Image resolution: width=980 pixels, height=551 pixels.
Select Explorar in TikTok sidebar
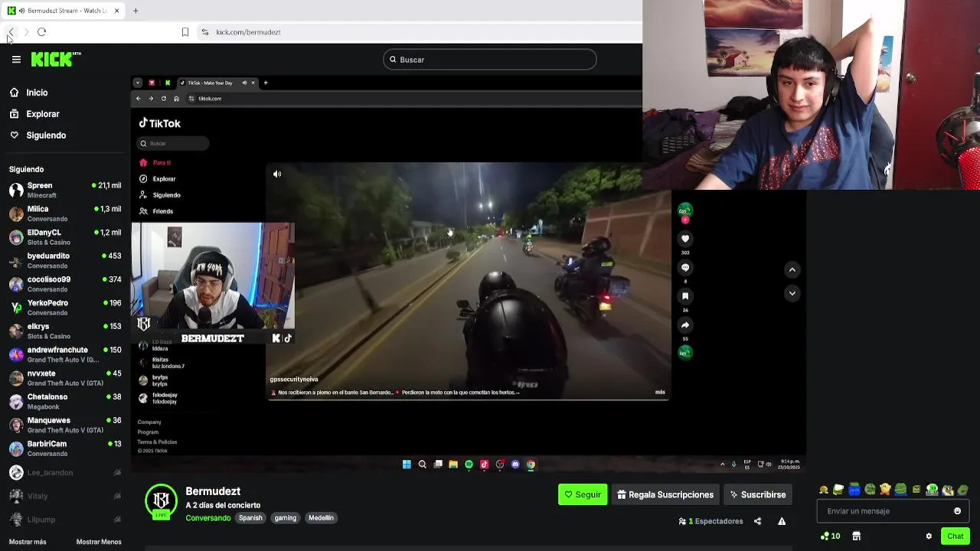158,179
